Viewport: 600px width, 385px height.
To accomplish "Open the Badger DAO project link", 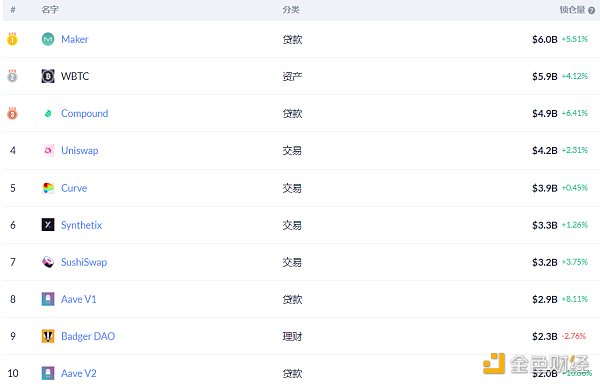I will click(88, 336).
